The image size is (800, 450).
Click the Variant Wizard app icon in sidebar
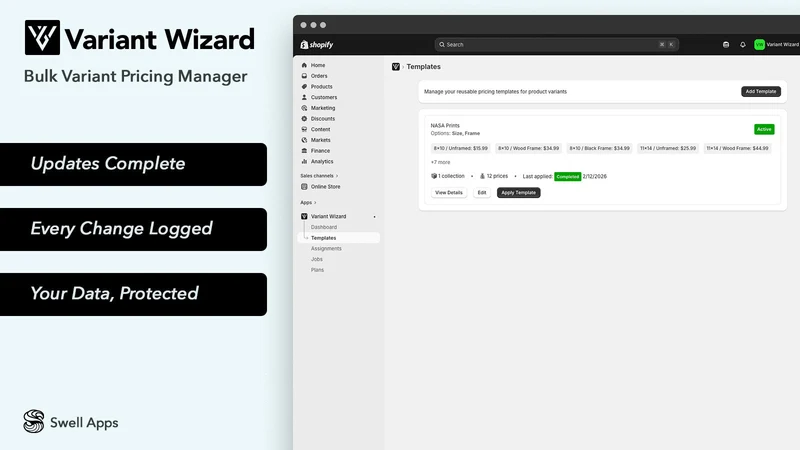304,216
